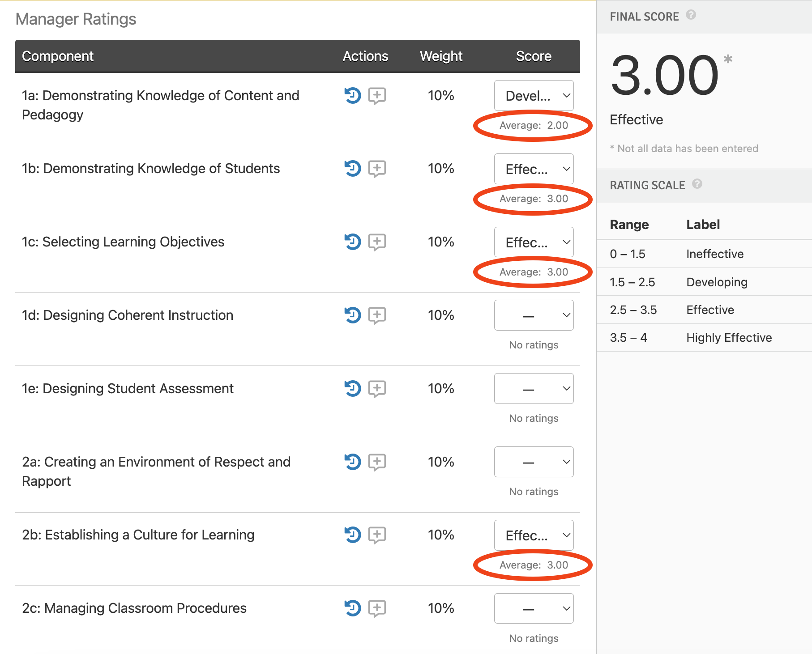The height and width of the screenshot is (654, 812).
Task: Open rating history for component 1a
Action: tap(352, 95)
